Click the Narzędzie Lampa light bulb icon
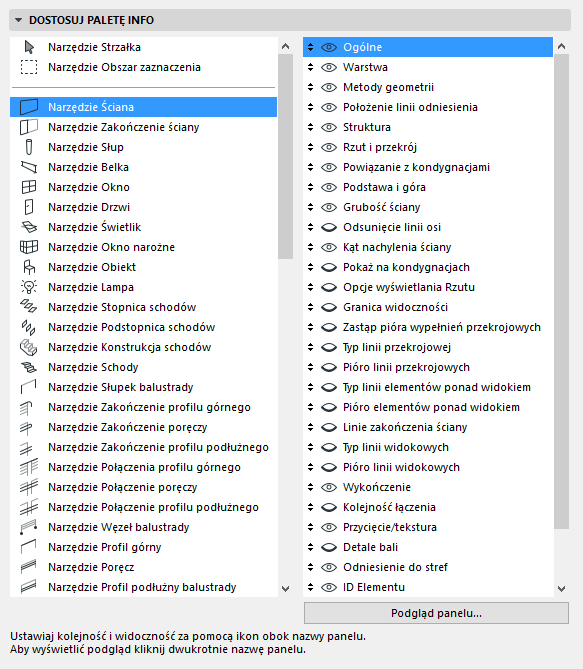This screenshot has height=669, width=583. tap(29, 287)
